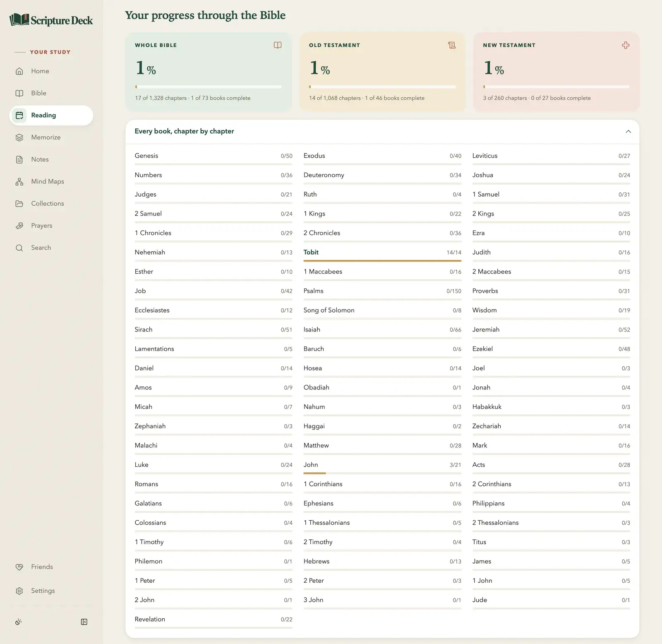This screenshot has height=644, width=662.
Task: Select the Reading sidebar item
Action: (x=51, y=115)
